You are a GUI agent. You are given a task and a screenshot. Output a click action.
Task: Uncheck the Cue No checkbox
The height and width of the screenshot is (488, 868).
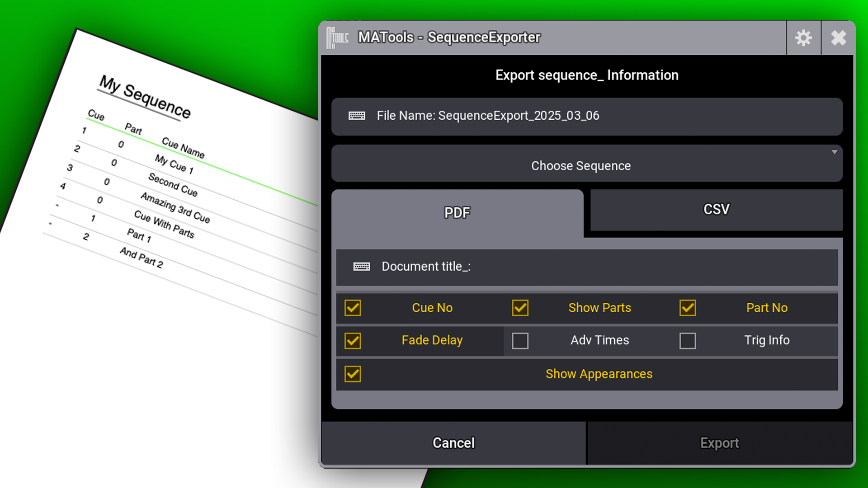tap(353, 308)
